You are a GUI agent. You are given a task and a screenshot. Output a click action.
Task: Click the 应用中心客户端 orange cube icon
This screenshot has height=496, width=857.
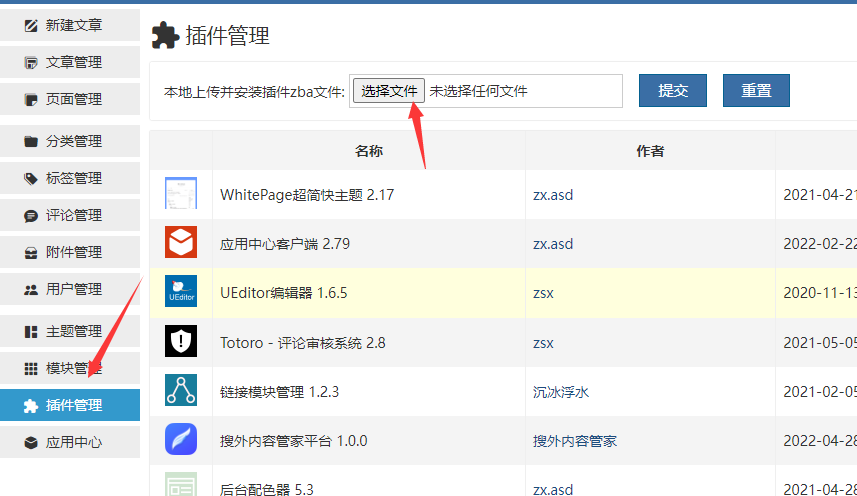point(181,243)
